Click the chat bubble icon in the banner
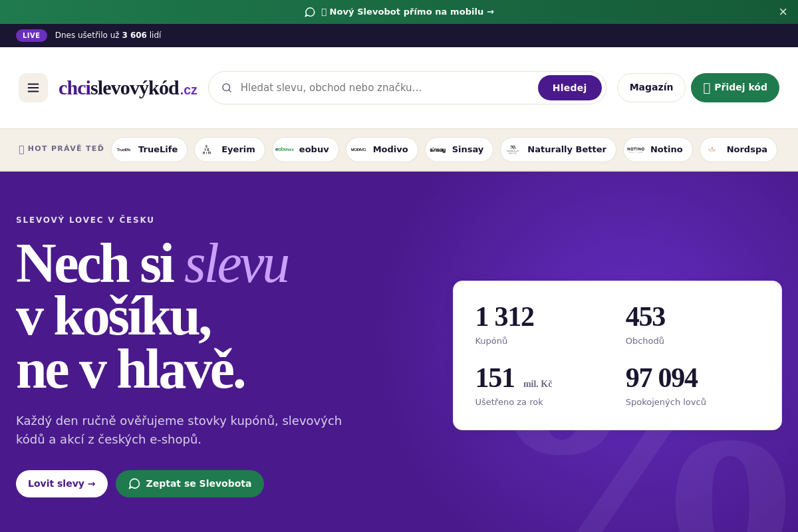The image size is (798, 532). [310, 12]
